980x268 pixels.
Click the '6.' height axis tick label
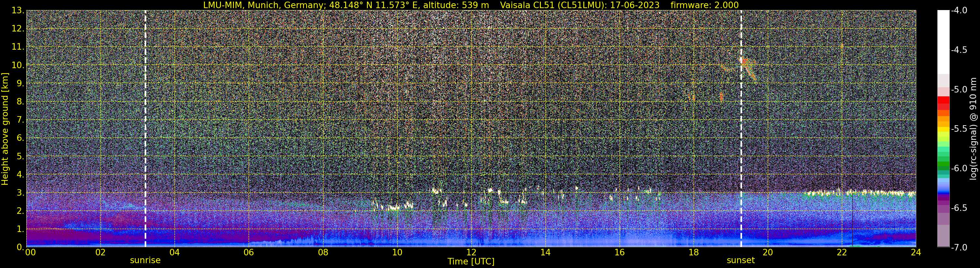20,138
